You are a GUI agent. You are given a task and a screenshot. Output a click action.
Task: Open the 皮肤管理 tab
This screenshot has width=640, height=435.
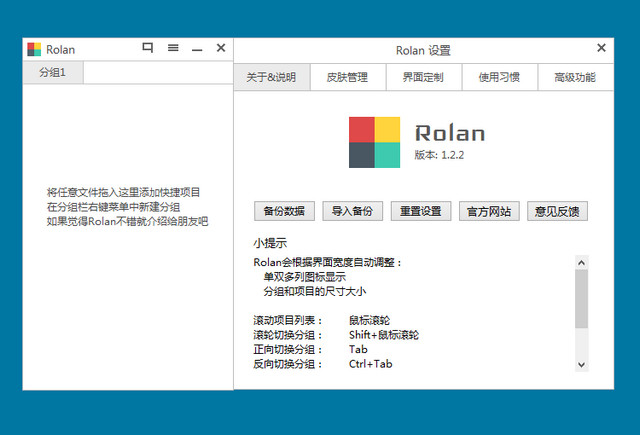pos(347,77)
